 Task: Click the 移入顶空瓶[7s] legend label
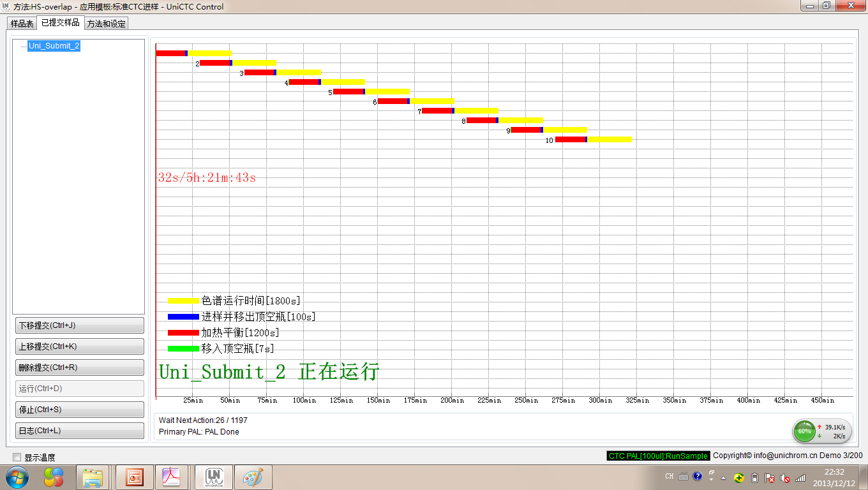[x=238, y=348]
